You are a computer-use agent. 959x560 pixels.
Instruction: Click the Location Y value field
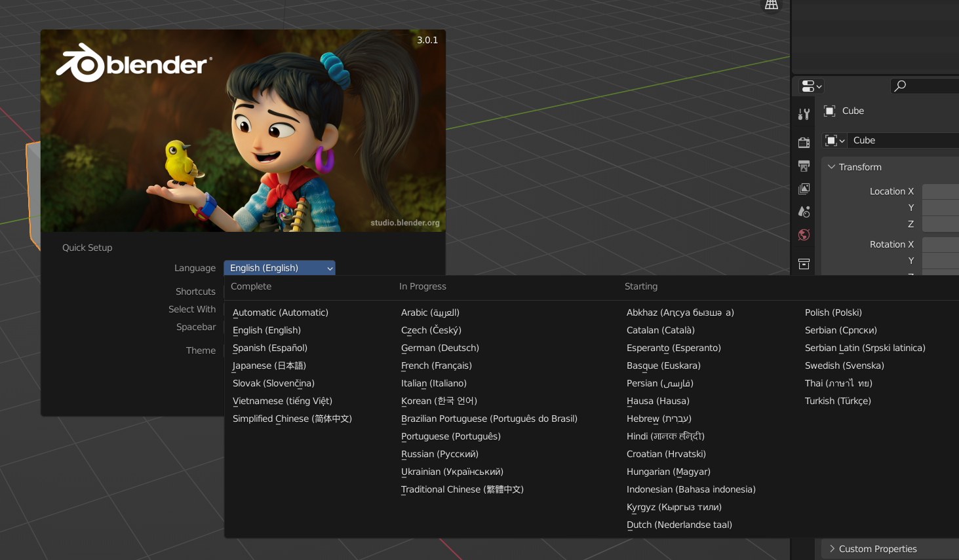click(941, 208)
